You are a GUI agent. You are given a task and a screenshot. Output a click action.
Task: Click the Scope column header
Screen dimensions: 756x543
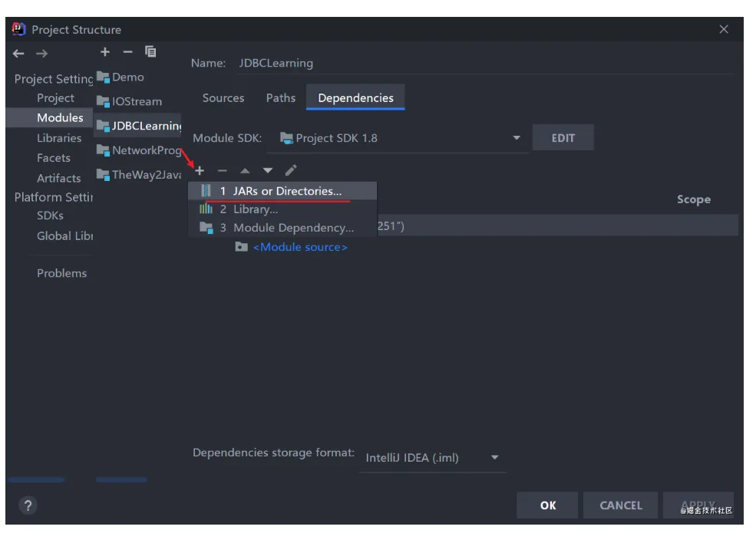click(x=693, y=199)
